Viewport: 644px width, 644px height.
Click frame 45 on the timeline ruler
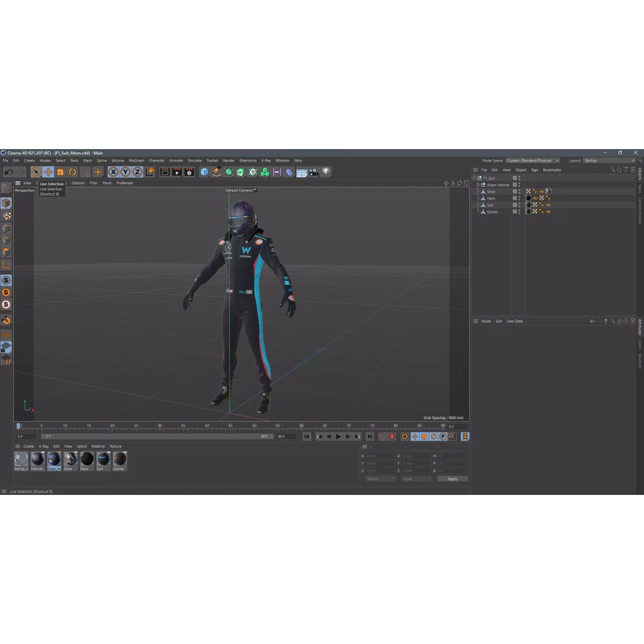click(231, 426)
